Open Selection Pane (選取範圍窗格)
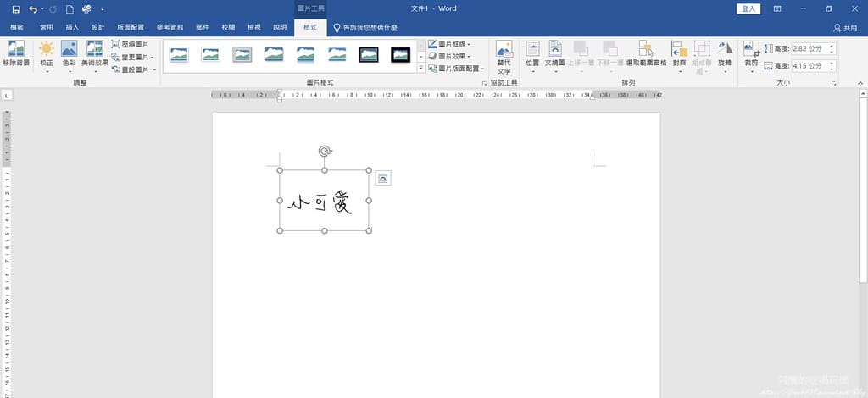Viewport: 868px width, 398px height. (646, 53)
